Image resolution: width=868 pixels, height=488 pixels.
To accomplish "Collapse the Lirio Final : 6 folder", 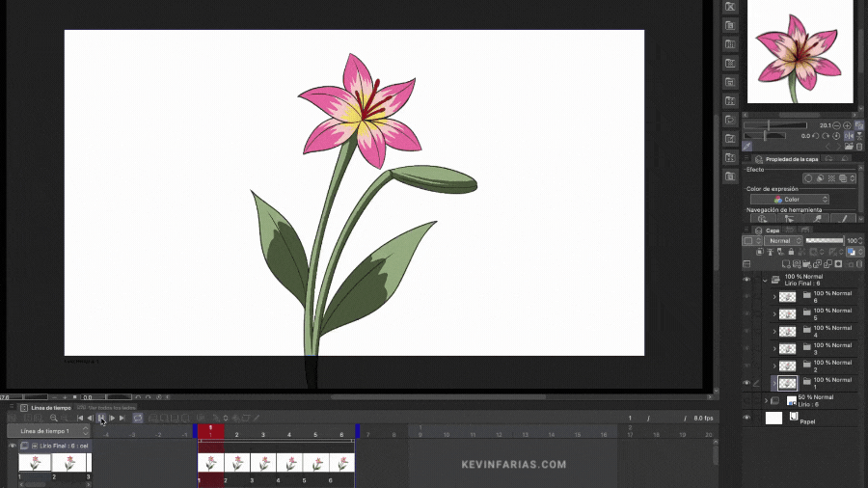I will [765, 280].
